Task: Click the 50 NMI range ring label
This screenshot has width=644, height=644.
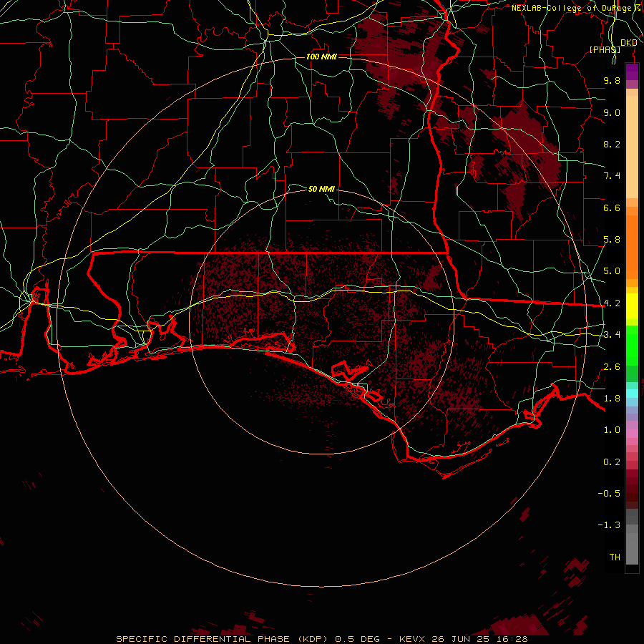Action: [321, 189]
